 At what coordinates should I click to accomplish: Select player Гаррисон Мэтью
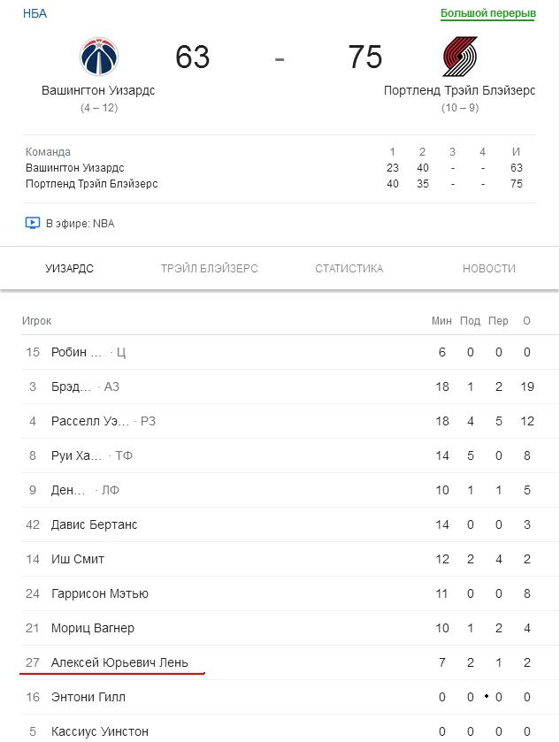click(100, 593)
